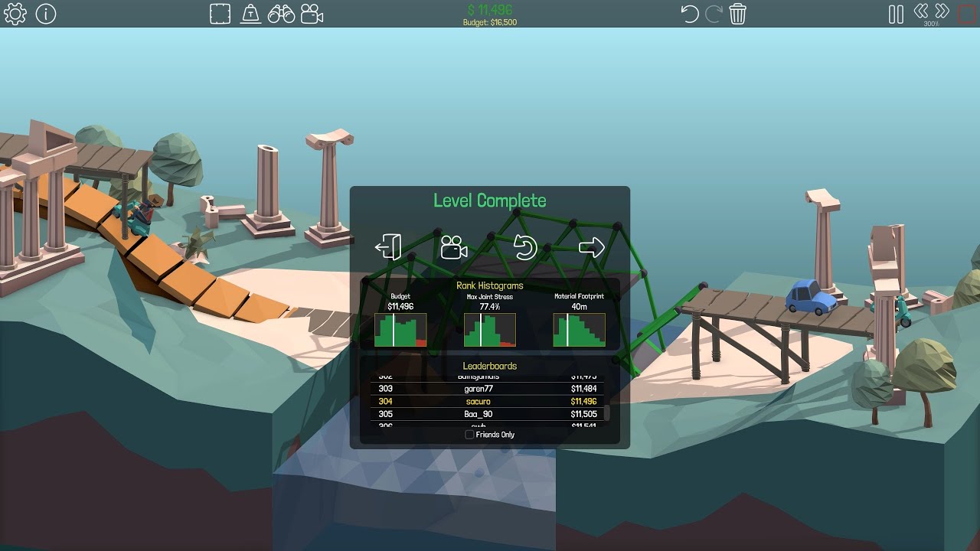This screenshot has height=551, width=980.
Task: Go to next level arrow
Action: (592, 247)
